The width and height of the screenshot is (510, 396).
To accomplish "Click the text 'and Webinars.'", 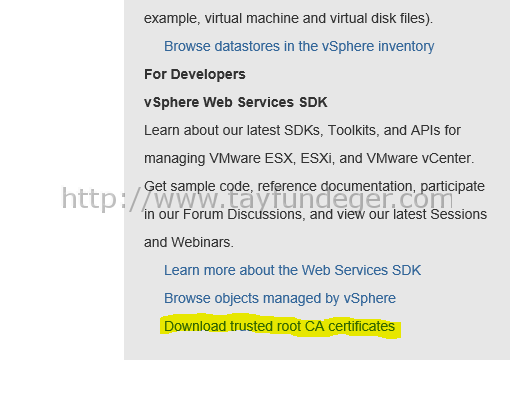I will [189, 242].
